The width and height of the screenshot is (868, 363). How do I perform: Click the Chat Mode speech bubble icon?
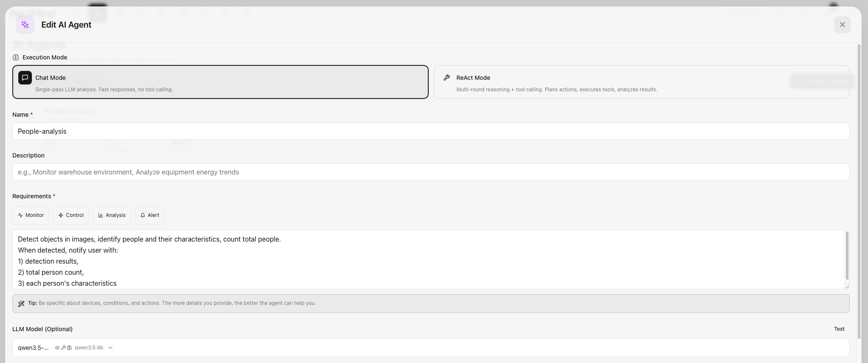[25, 78]
